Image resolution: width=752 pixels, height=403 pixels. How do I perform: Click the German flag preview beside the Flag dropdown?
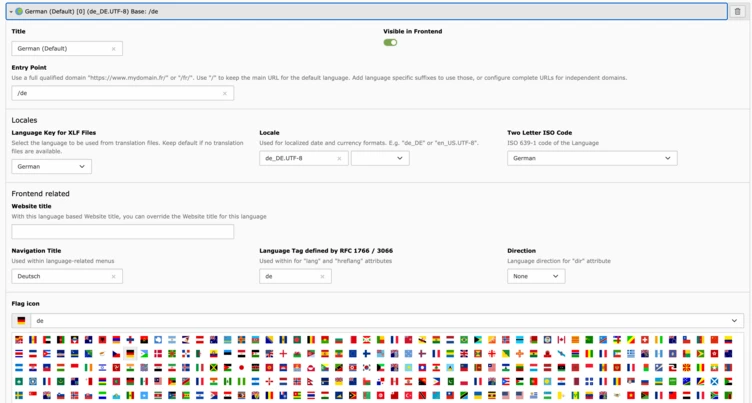[x=21, y=320]
